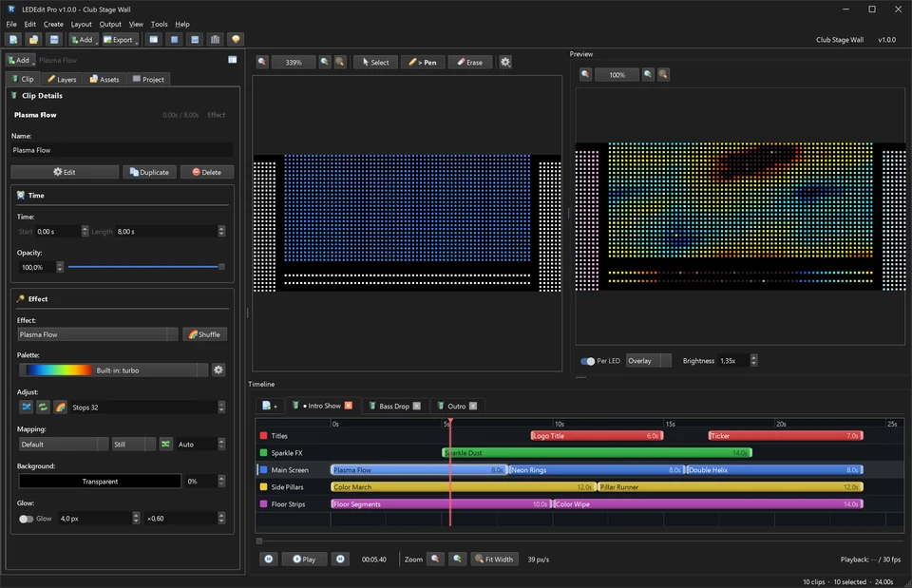Click the Delete clip button
The image size is (912, 588).
206,172
